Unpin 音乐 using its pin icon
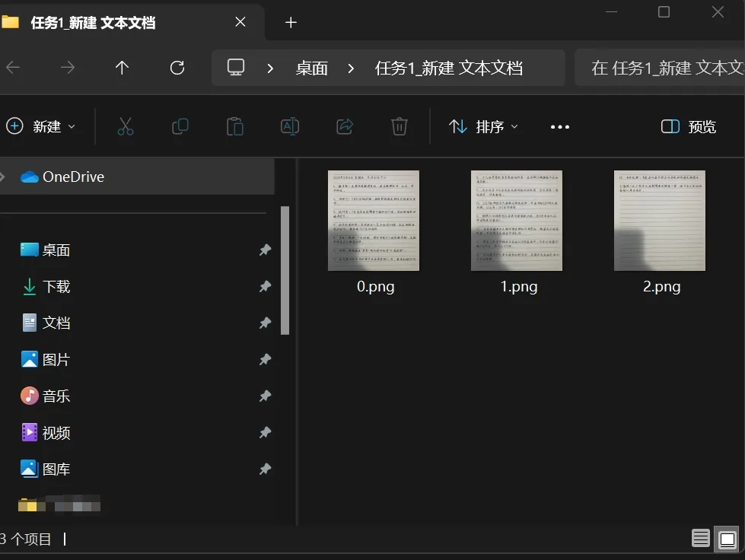 pos(265,396)
